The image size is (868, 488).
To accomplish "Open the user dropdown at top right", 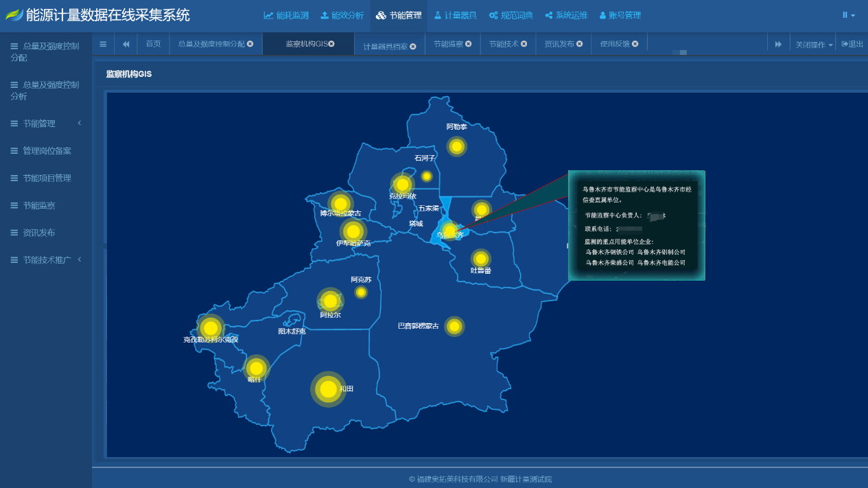I will 849,15.
